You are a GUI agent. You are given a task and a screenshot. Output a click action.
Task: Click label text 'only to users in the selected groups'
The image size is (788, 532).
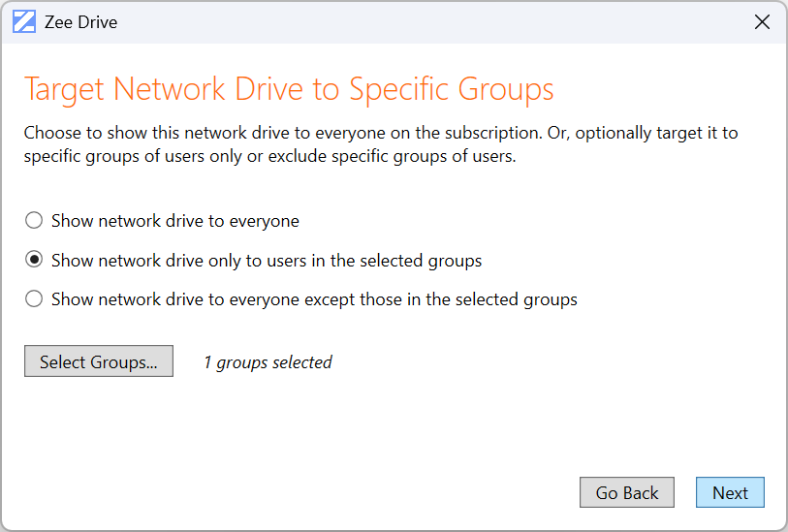tap(266, 261)
